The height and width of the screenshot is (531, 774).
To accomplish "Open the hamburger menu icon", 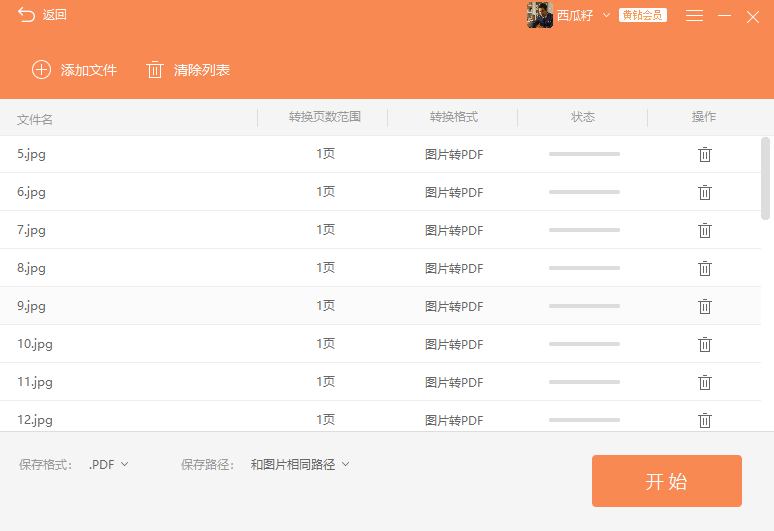I will coord(694,16).
